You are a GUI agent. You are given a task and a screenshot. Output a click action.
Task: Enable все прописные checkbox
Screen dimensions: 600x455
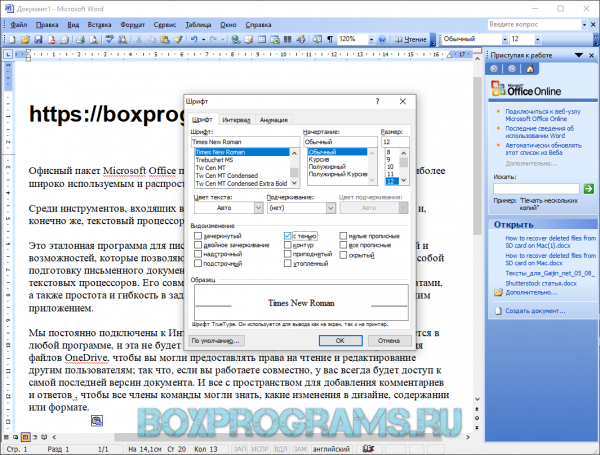tap(343, 245)
